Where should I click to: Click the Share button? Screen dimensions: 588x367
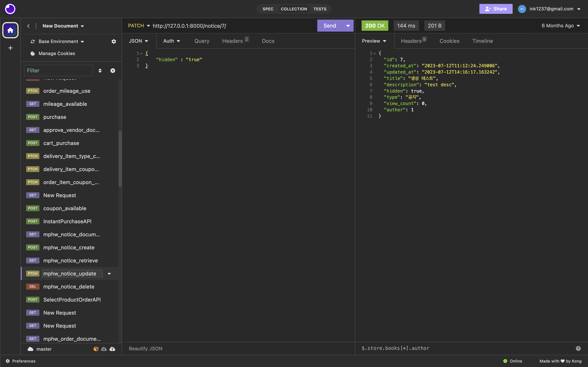tap(496, 9)
